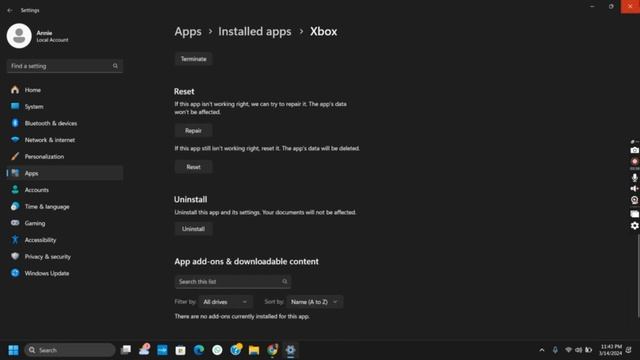Open the clock showing 11:43 PM
The image size is (640, 360).
pos(611,350)
